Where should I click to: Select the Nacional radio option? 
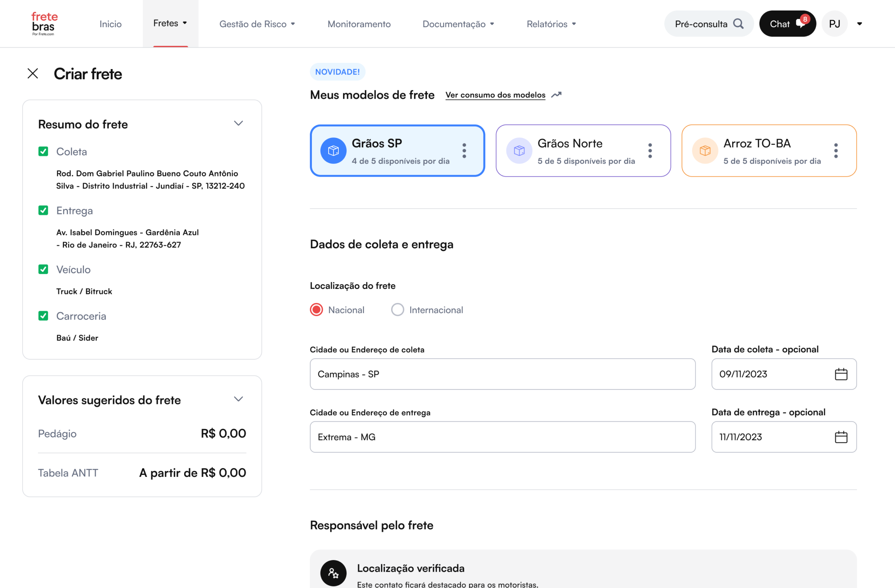(317, 310)
